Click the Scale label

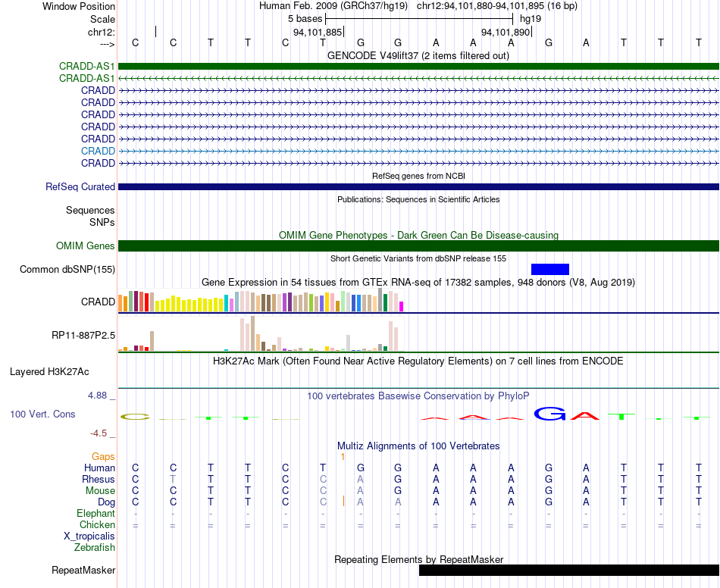103,19
